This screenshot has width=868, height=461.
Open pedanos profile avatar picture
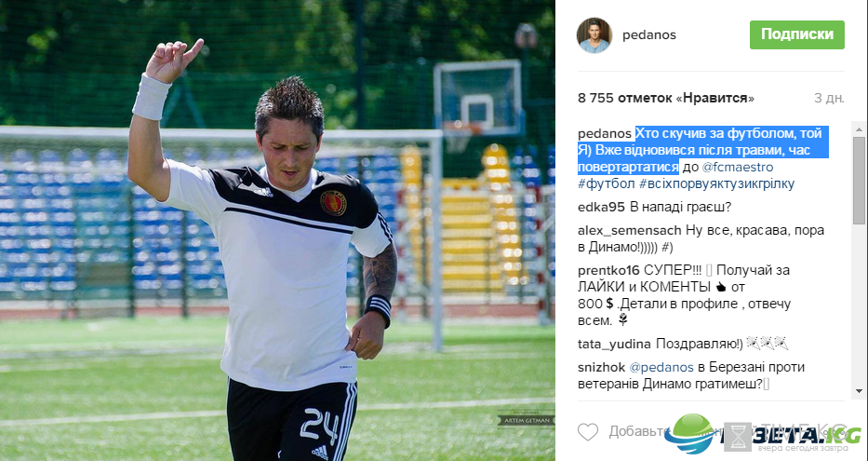594,35
